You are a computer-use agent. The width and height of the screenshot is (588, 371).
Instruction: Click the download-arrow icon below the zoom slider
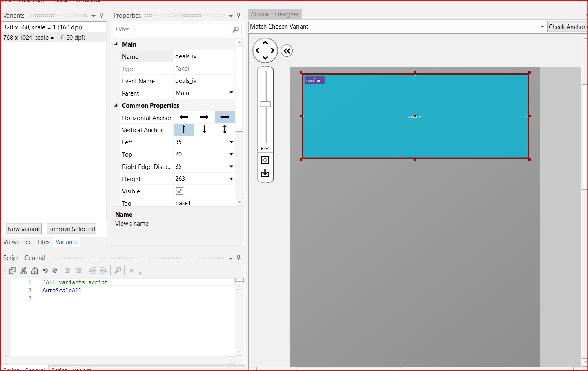tap(265, 173)
